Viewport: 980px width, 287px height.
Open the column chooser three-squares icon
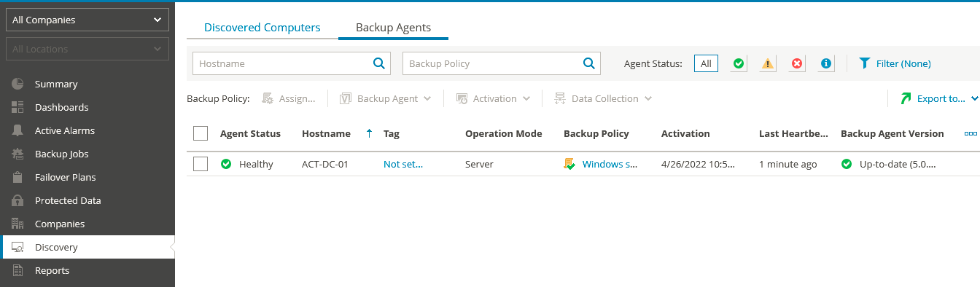971,133
